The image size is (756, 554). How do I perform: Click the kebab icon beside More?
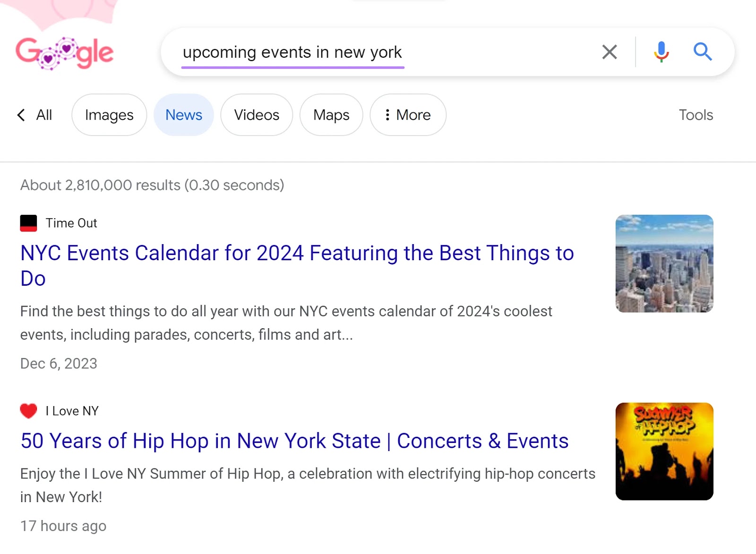tap(388, 115)
